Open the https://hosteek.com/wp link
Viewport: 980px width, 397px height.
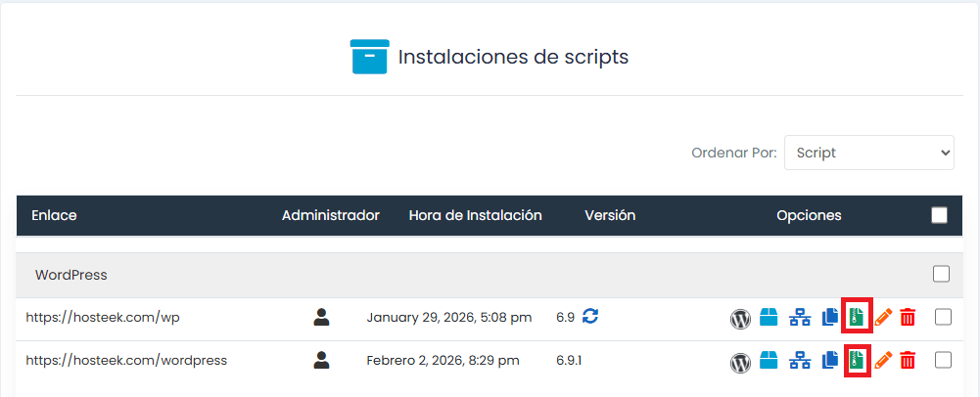click(103, 318)
